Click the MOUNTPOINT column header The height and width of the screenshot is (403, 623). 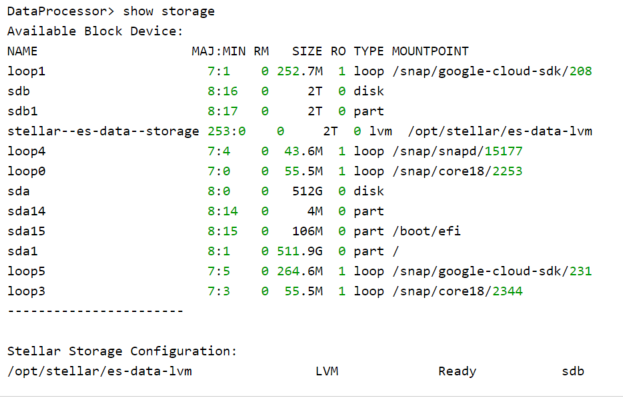430,51
